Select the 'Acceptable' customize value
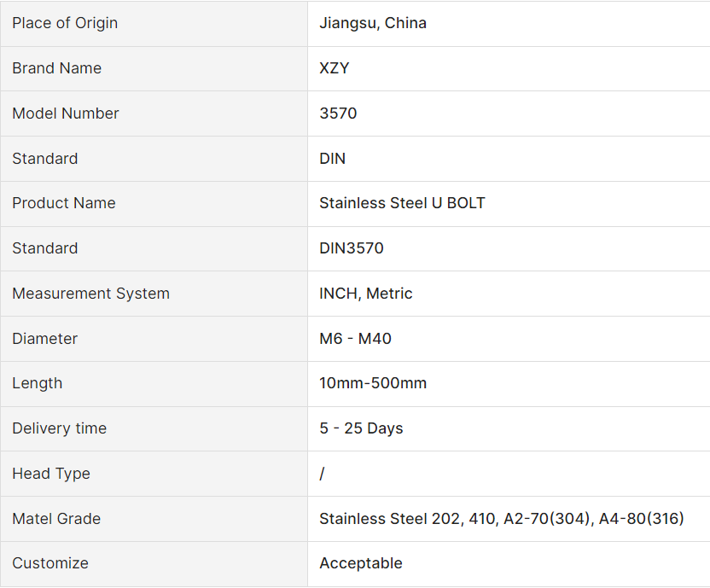Image resolution: width=710 pixels, height=588 pixels. pos(361,563)
